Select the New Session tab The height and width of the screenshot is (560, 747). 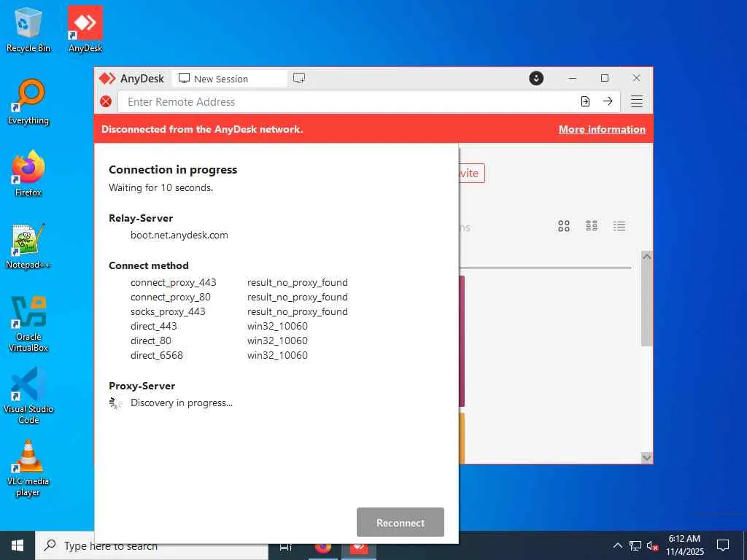(230, 79)
